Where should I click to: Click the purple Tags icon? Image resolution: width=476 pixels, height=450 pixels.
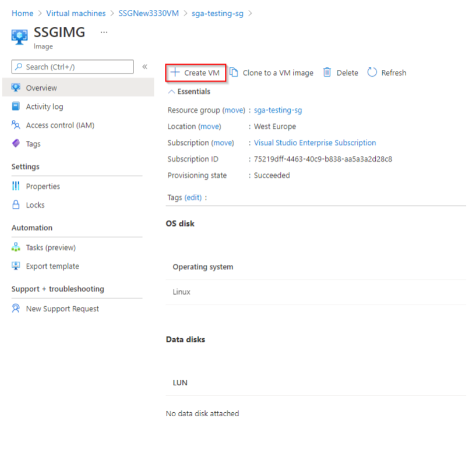tap(16, 144)
